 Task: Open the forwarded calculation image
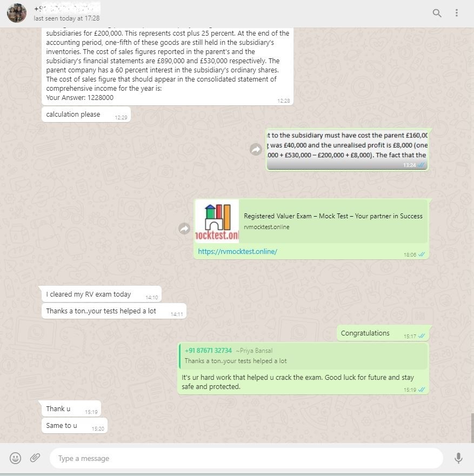pyautogui.click(x=348, y=150)
